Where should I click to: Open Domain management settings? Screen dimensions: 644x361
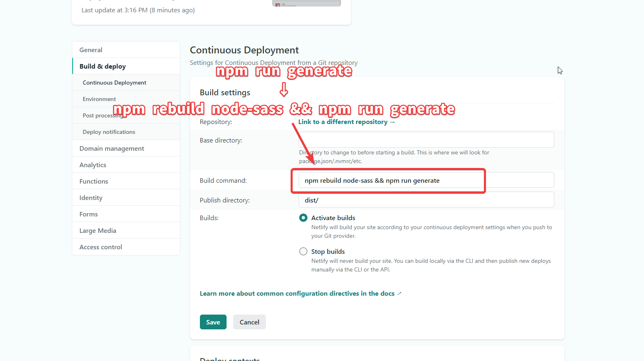(126, 148)
